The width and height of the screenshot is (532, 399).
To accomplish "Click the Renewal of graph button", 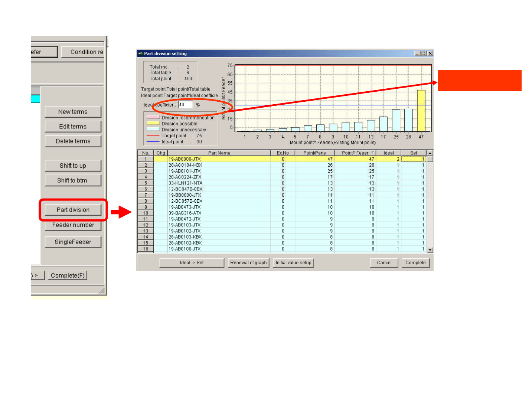I will [x=248, y=263].
